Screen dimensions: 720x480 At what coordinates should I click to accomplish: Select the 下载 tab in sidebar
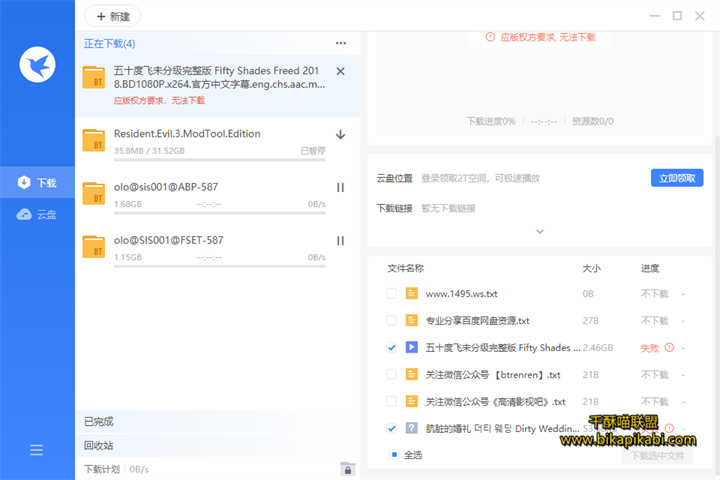pyautogui.click(x=37, y=182)
